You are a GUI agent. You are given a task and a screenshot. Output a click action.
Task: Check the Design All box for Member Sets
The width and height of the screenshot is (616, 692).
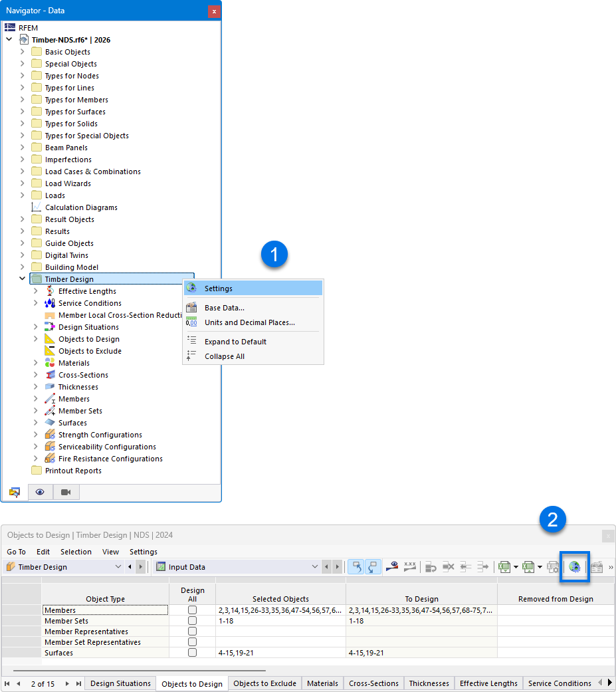[193, 620]
